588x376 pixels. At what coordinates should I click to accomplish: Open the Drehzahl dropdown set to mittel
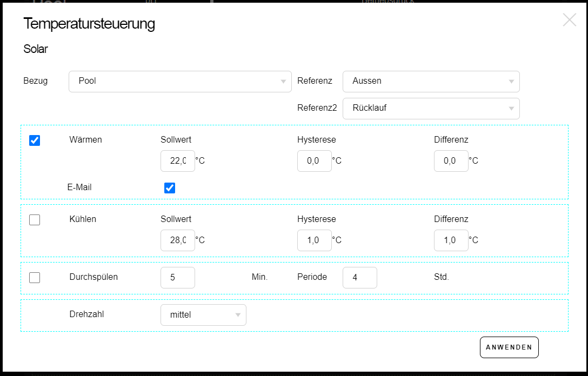pos(203,315)
